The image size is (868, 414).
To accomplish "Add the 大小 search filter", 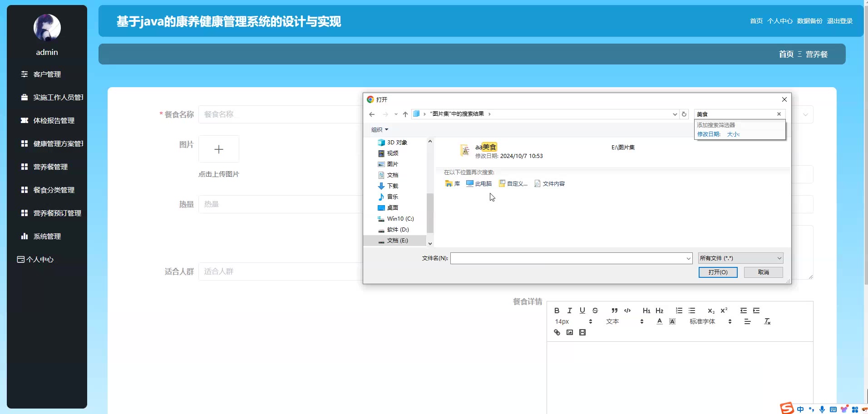I will coord(733,134).
